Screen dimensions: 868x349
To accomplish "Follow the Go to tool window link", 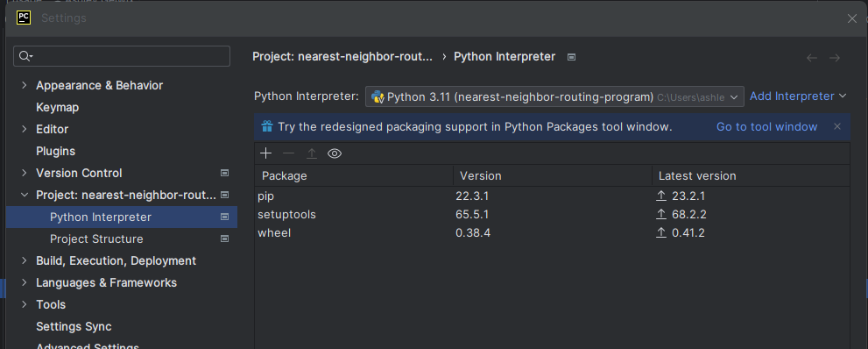I will (x=766, y=127).
